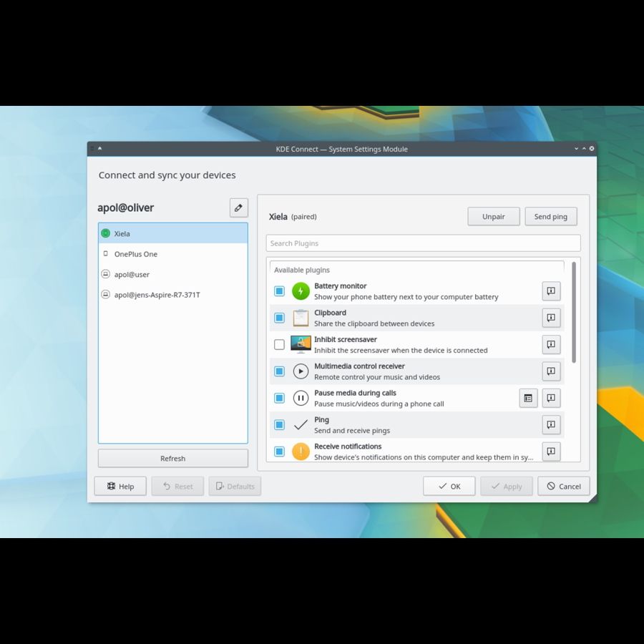Uncheck the Ping plugin checkbox
The width and height of the screenshot is (644, 644).
pyautogui.click(x=279, y=424)
